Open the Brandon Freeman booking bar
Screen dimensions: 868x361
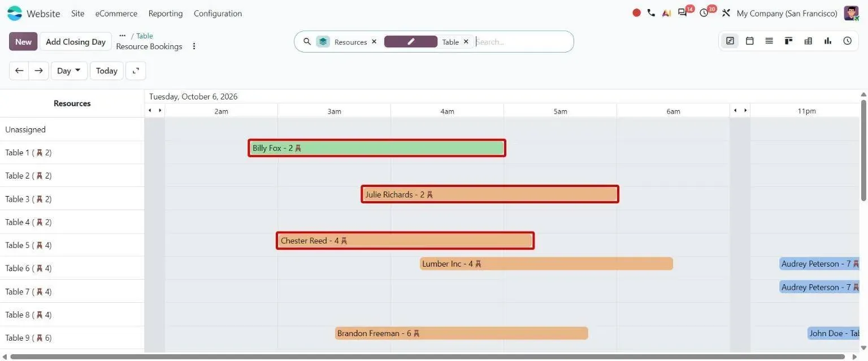[462, 333]
